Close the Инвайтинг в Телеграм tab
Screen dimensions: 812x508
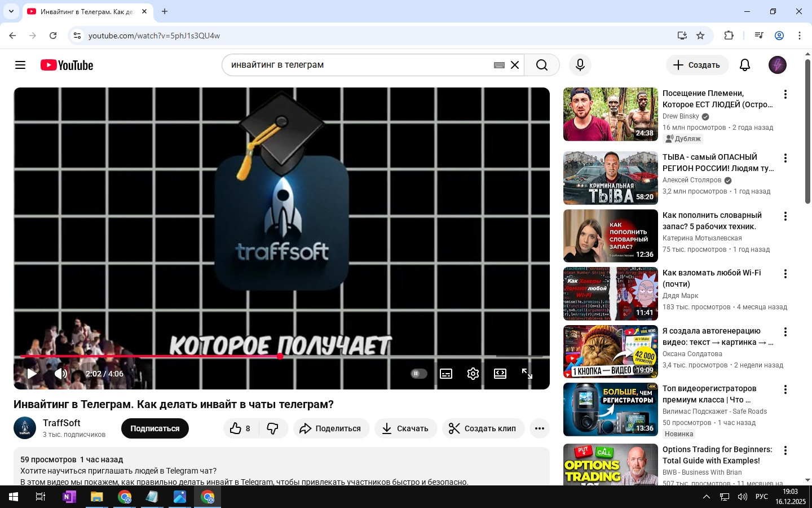(144, 11)
